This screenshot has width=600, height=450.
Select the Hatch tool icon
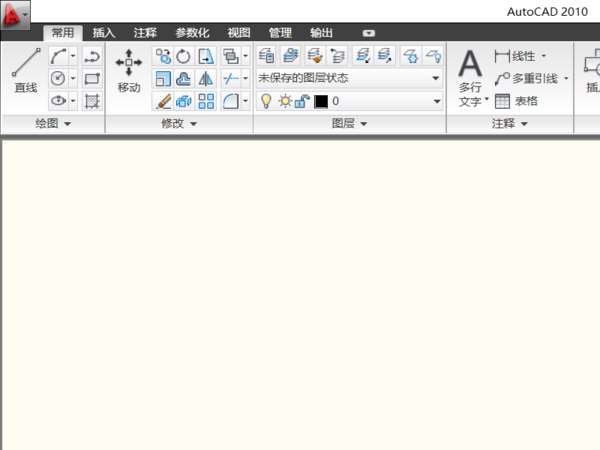click(92, 101)
